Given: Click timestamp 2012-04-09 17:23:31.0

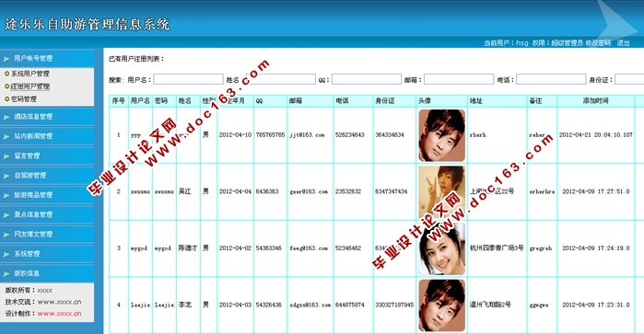Looking at the screenshot, I should [596, 305].
